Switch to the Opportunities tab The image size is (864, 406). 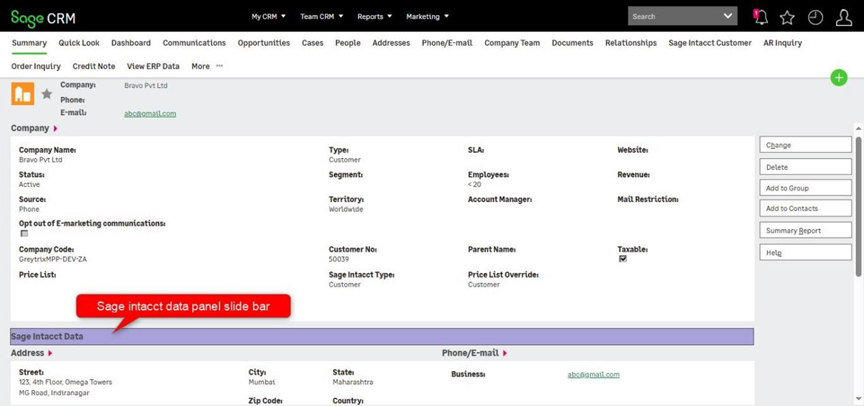tap(265, 43)
